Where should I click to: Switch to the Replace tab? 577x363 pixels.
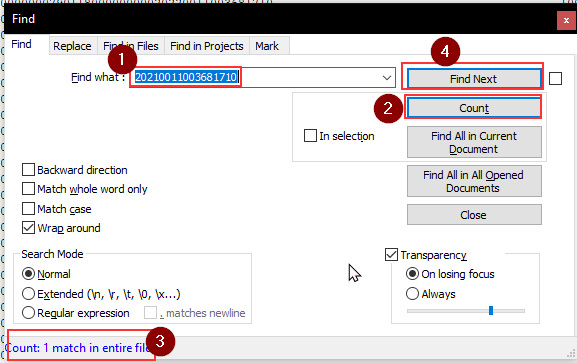pyautogui.click(x=72, y=46)
